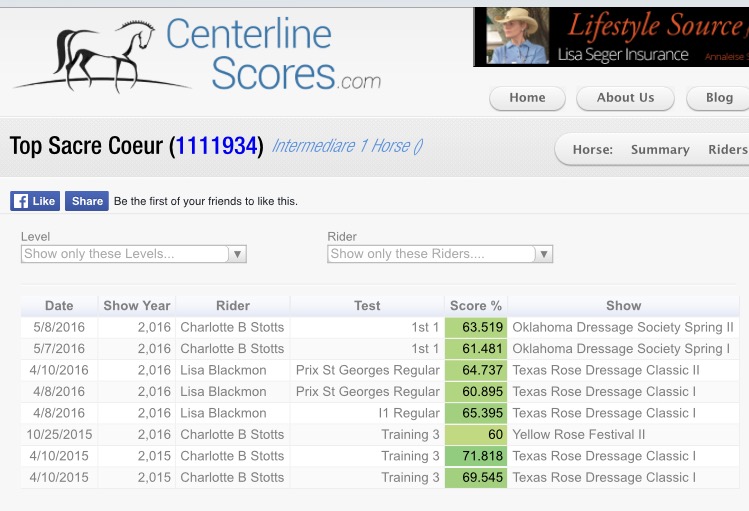Select the 5/8/2016 date cell
This screenshot has height=511, width=749.
(x=59, y=327)
